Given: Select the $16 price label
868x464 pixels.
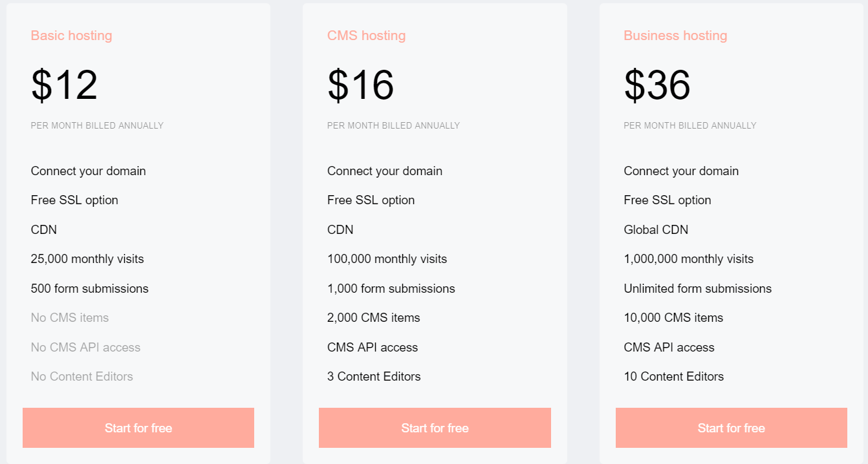Looking at the screenshot, I should 360,84.
